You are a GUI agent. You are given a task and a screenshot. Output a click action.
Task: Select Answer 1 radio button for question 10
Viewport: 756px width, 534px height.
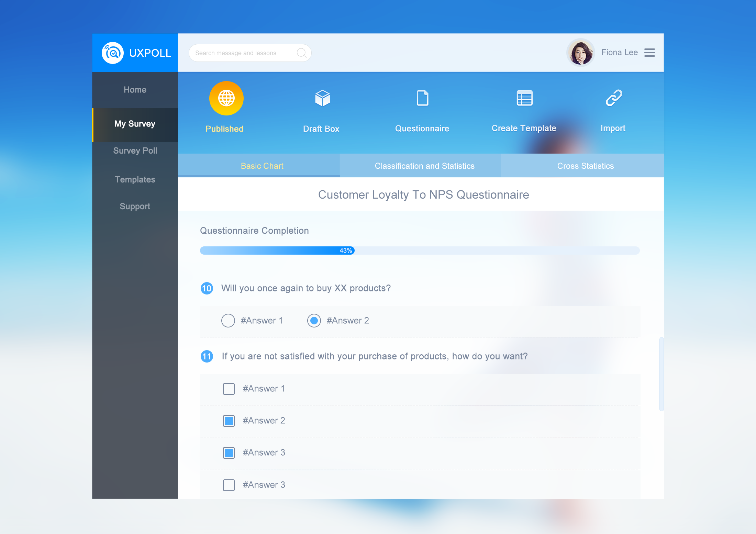point(227,320)
